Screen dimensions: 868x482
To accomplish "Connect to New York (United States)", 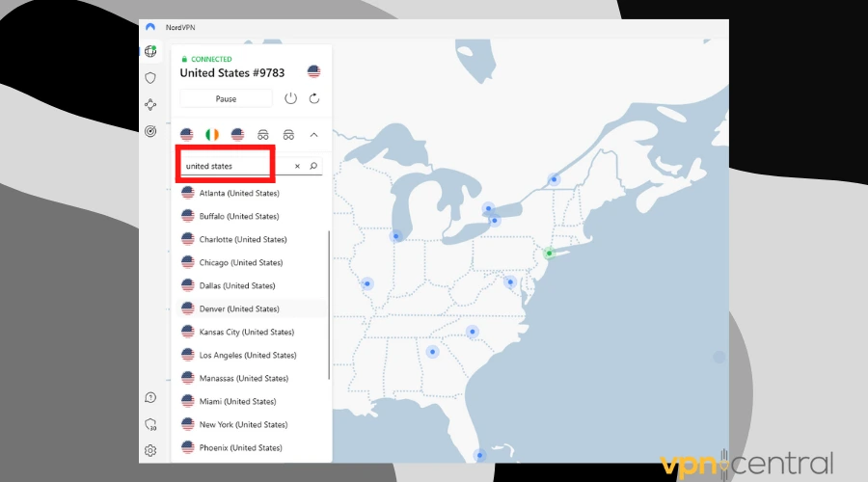I will pos(251,424).
